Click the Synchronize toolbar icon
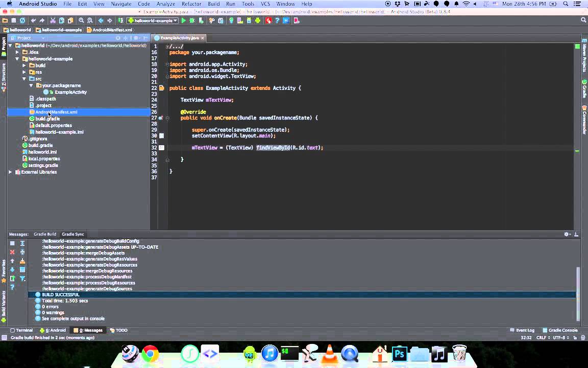Image resolution: width=588 pixels, height=368 pixels. tap(22, 20)
